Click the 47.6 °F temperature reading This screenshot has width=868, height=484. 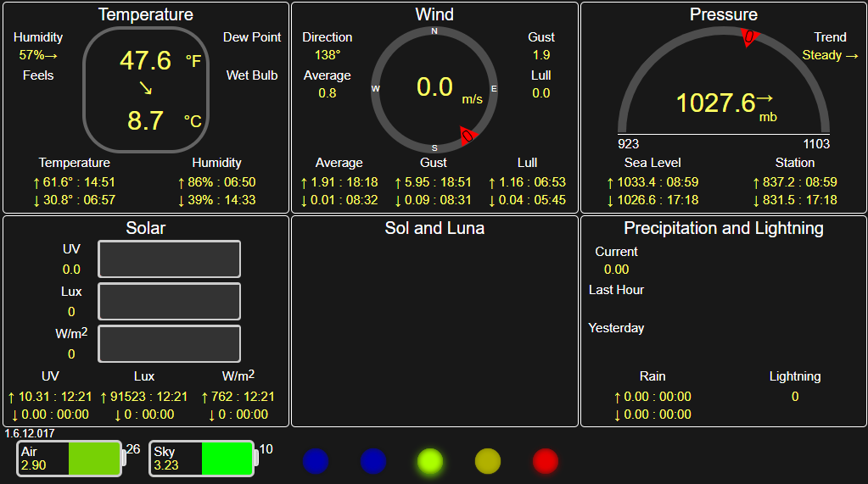point(146,61)
